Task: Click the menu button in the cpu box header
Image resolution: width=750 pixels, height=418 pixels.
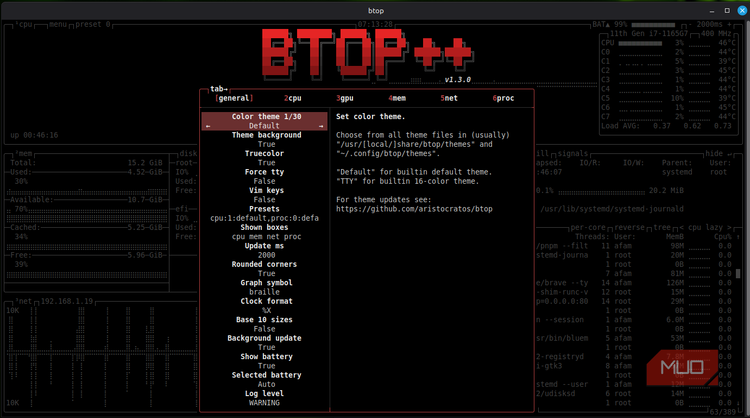Action: 58,24
